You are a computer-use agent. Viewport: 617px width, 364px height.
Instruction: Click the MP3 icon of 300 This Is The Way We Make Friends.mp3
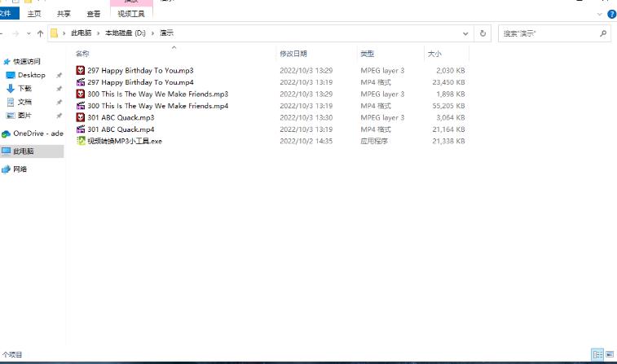coord(80,94)
